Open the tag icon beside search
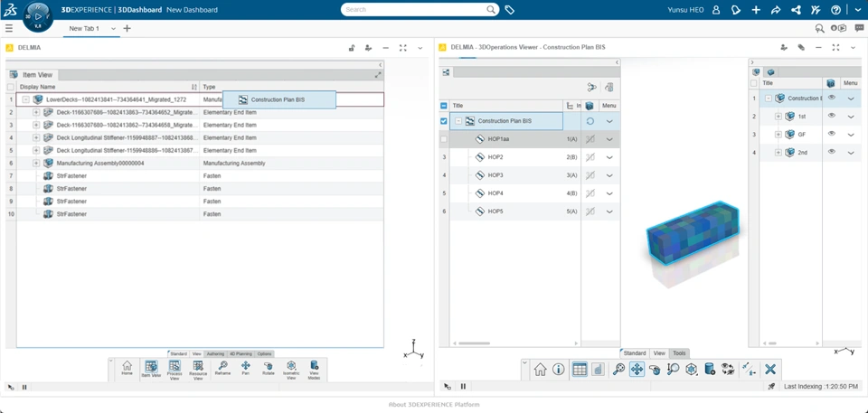The width and height of the screenshot is (868, 413). click(510, 9)
